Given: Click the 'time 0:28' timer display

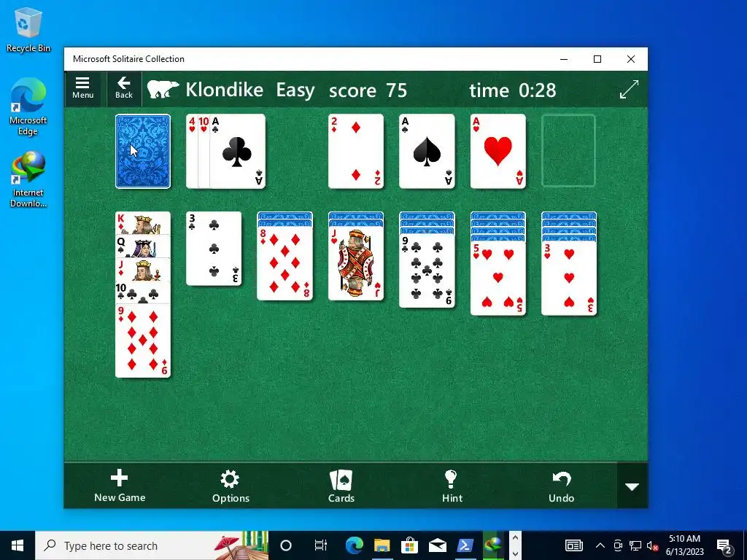Looking at the screenshot, I should (x=513, y=90).
